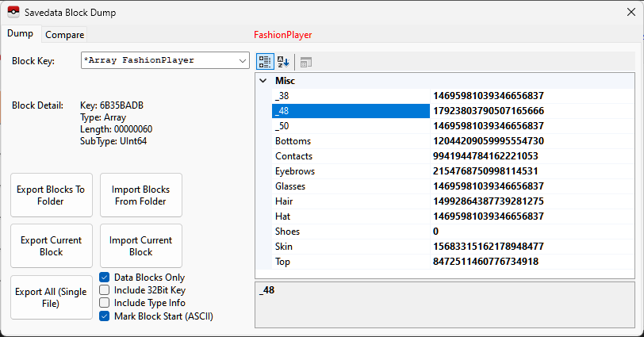Click the Hair value 14992864387739281275

(x=489, y=201)
